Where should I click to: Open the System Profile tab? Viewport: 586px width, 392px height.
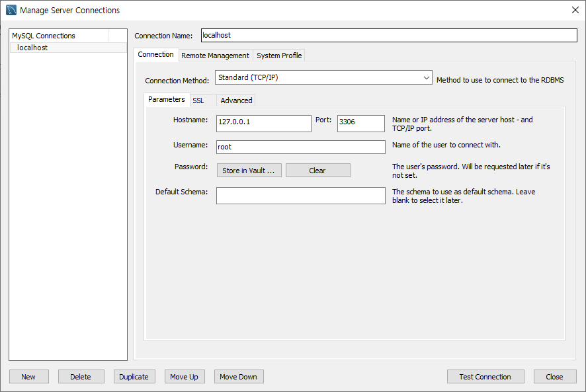point(279,56)
